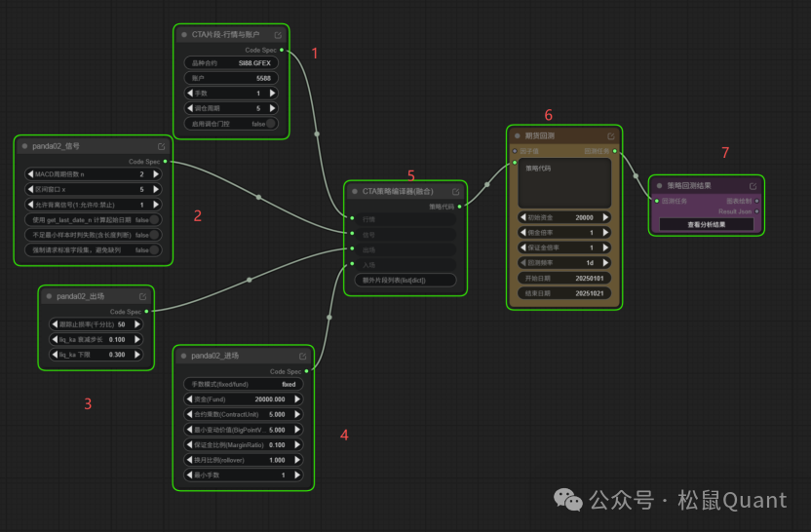Click edit icon on CTA片段-行情与账户 node
811x532 pixels.
(278, 35)
